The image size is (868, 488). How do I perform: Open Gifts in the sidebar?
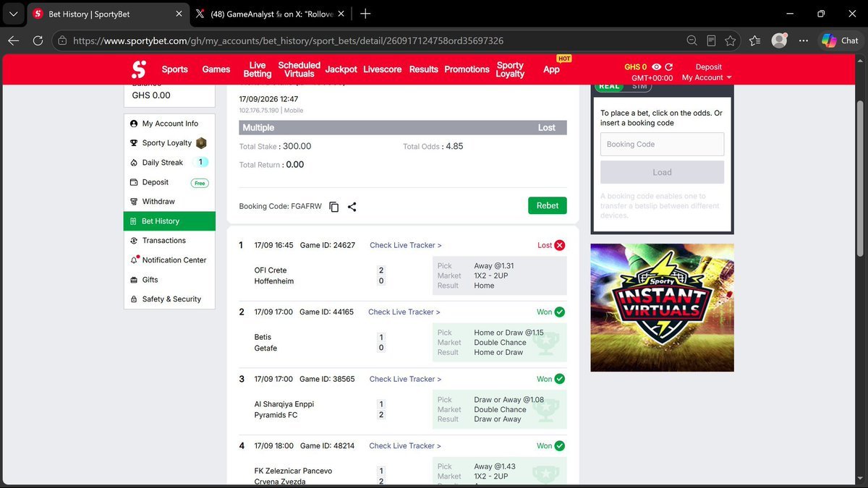pyautogui.click(x=169, y=280)
